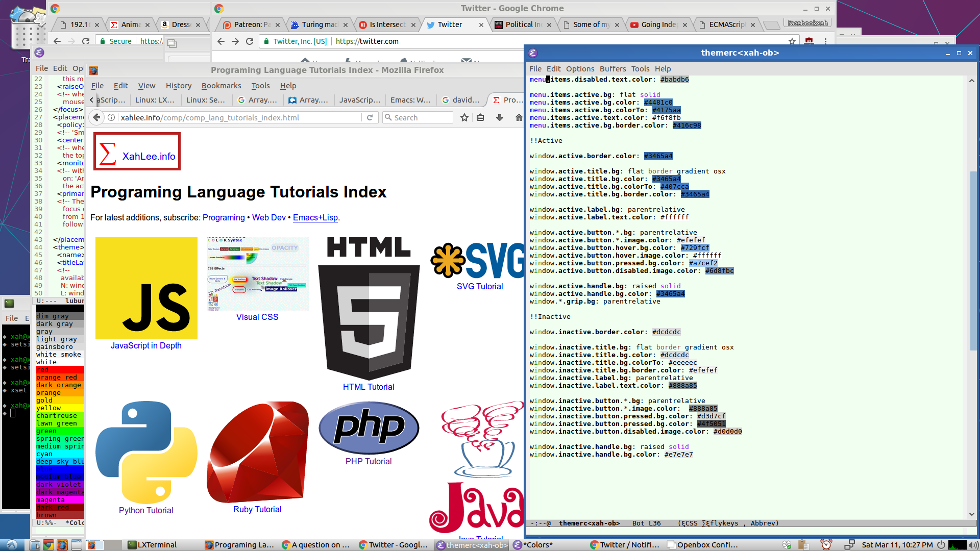Click the CPU usage monitor in tray
This screenshot has width=980, height=551.
(x=957, y=545)
